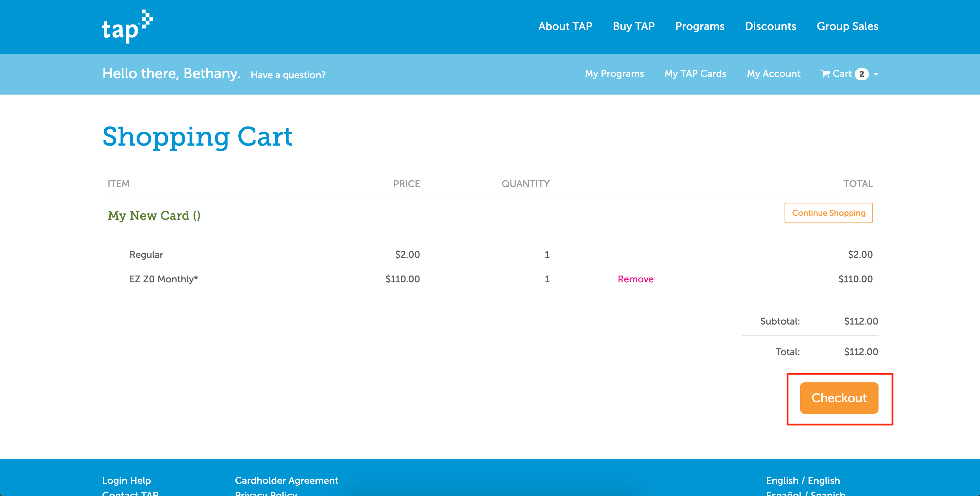This screenshot has width=980, height=496.
Task: Navigate to Group Sales
Action: tap(847, 26)
